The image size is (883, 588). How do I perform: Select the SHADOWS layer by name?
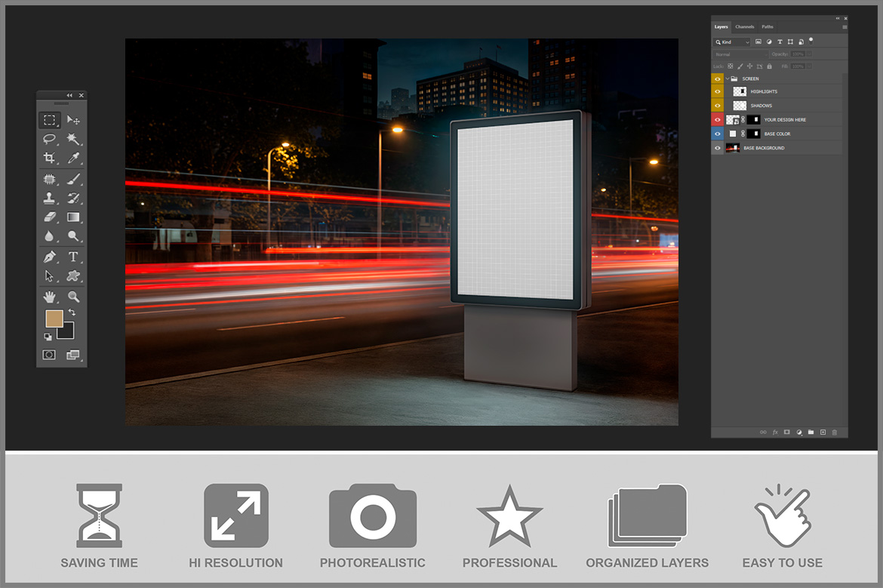[x=761, y=106]
